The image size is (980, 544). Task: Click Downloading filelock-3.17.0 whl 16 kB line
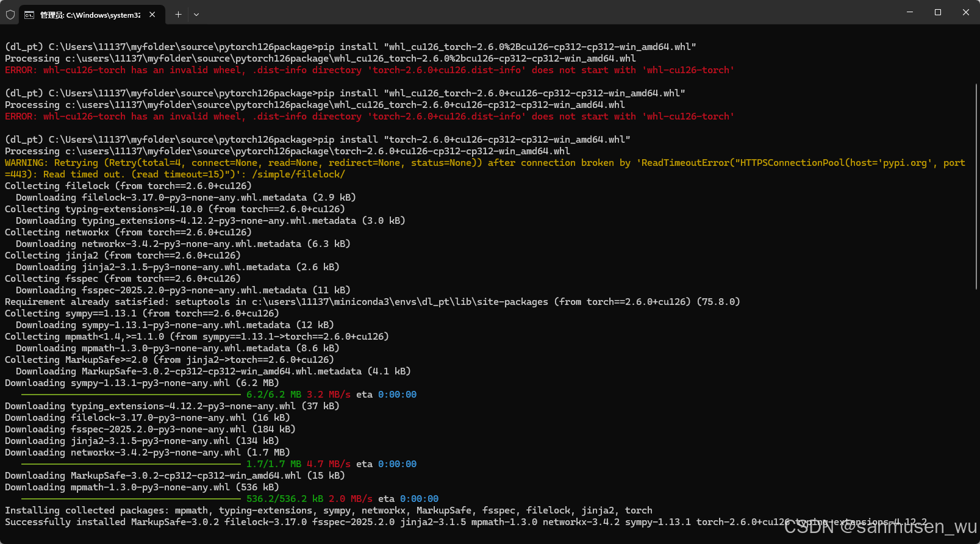147,418
